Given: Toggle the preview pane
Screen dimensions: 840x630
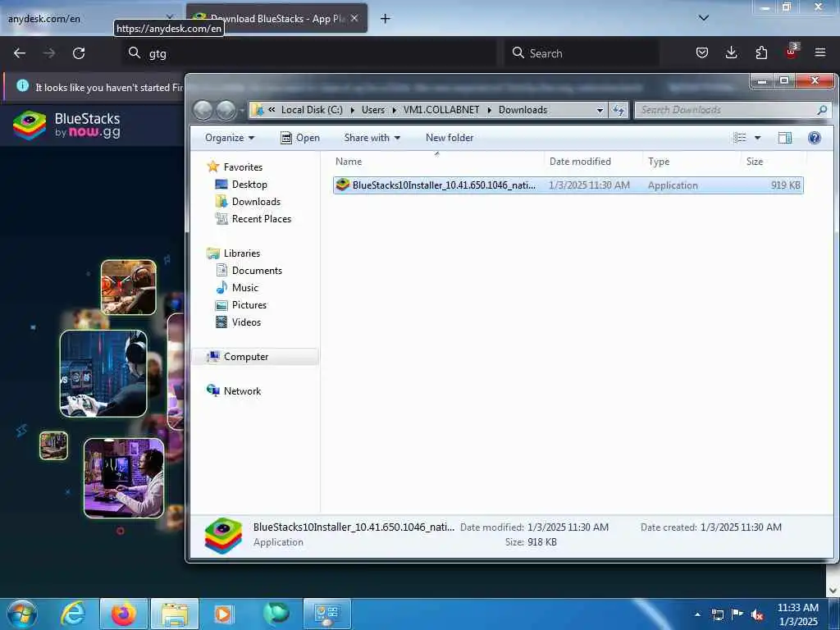Looking at the screenshot, I should pos(785,138).
